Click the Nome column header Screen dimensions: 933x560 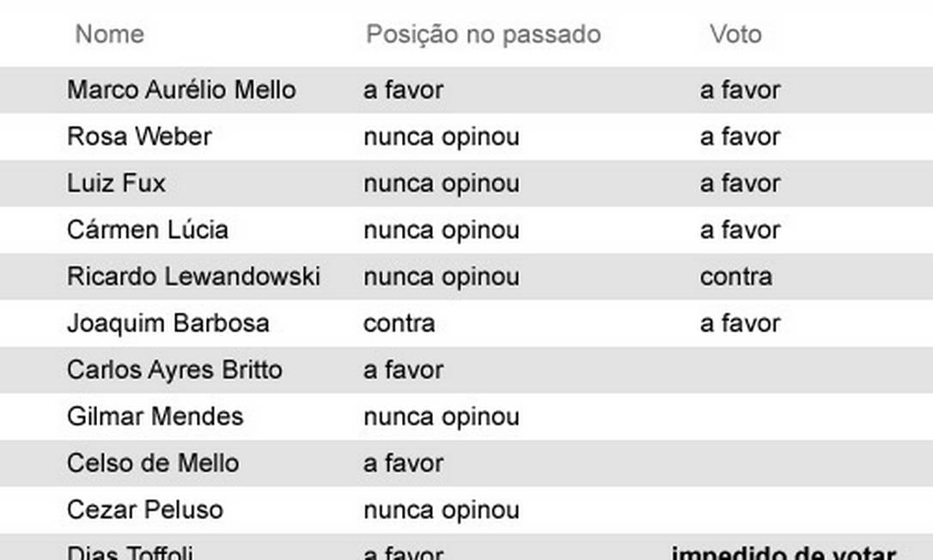click(x=109, y=34)
